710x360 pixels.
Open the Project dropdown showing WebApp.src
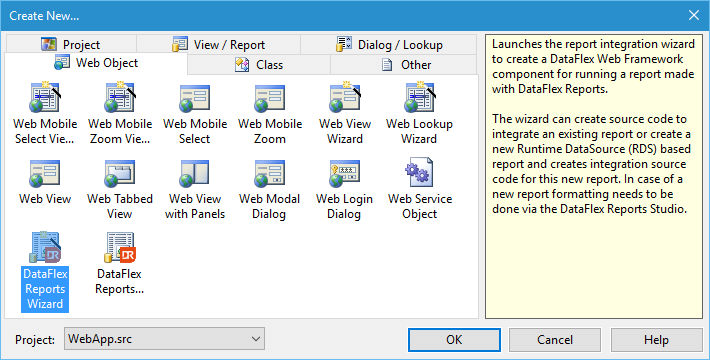[x=164, y=339]
